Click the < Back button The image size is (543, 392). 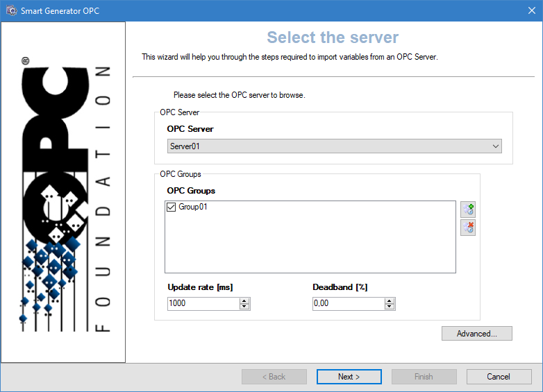click(x=274, y=377)
